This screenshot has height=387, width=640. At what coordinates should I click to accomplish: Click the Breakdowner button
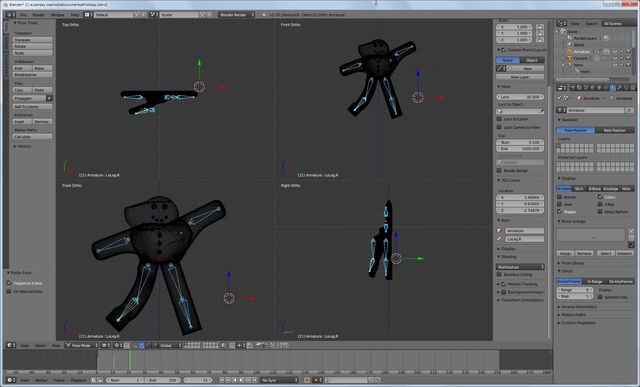click(32, 75)
